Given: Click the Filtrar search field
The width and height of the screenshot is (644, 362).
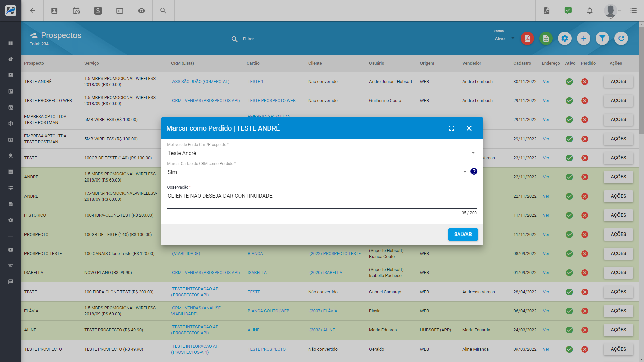Looking at the screenshot, I should pyautogui.click(x=336, y=39).
